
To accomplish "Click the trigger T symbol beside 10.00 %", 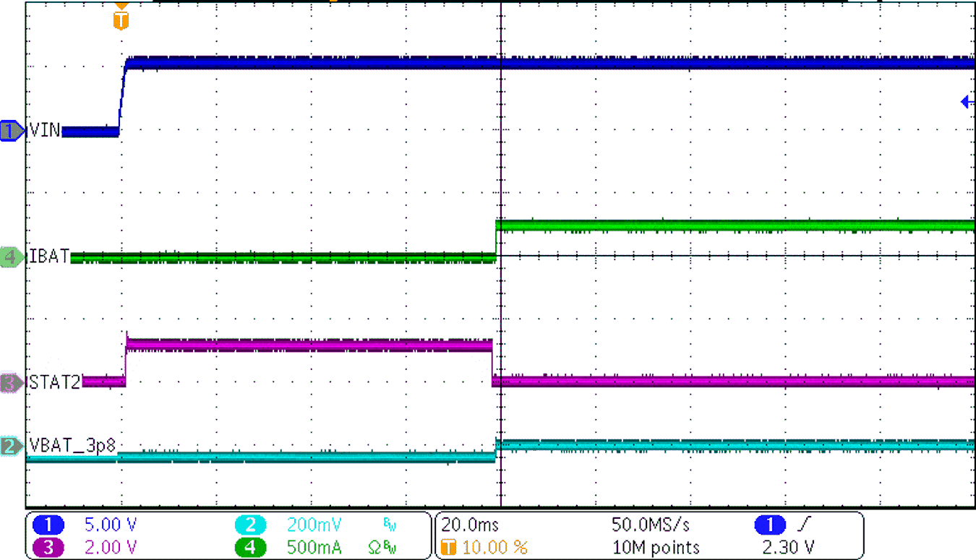I will point(447,548).
